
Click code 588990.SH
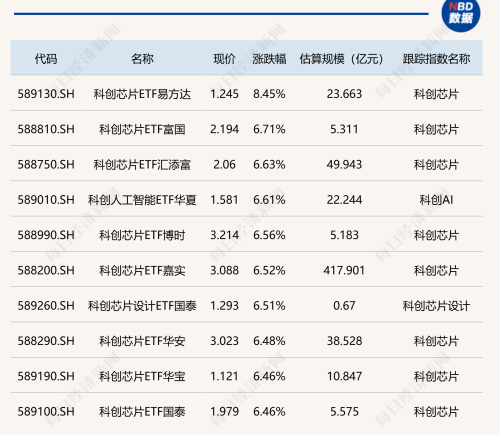[x=46, y=235]
